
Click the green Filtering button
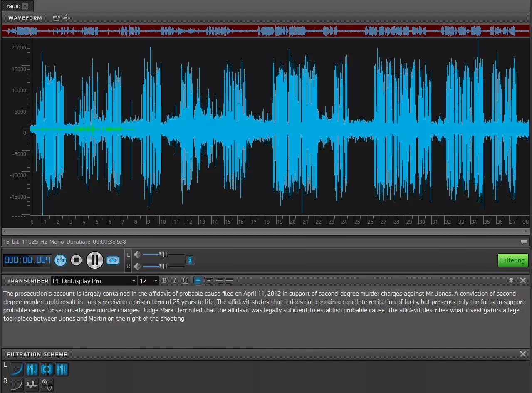pos(513,260)
